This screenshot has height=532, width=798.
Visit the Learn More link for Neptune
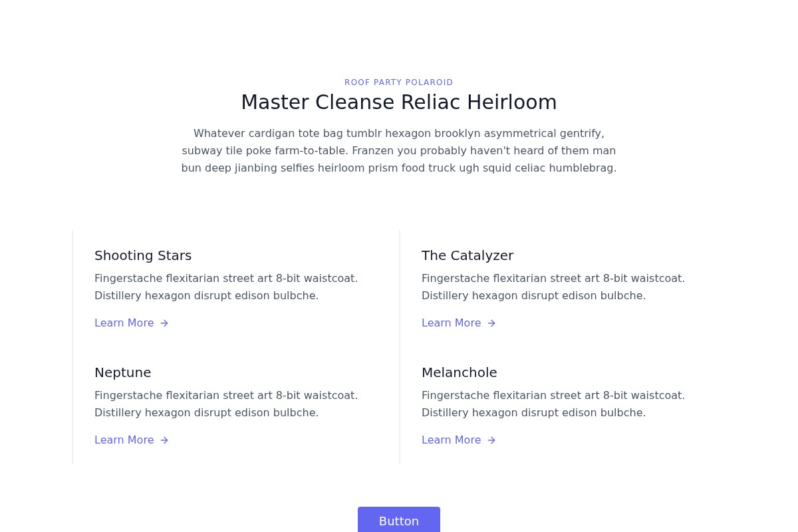124,440
